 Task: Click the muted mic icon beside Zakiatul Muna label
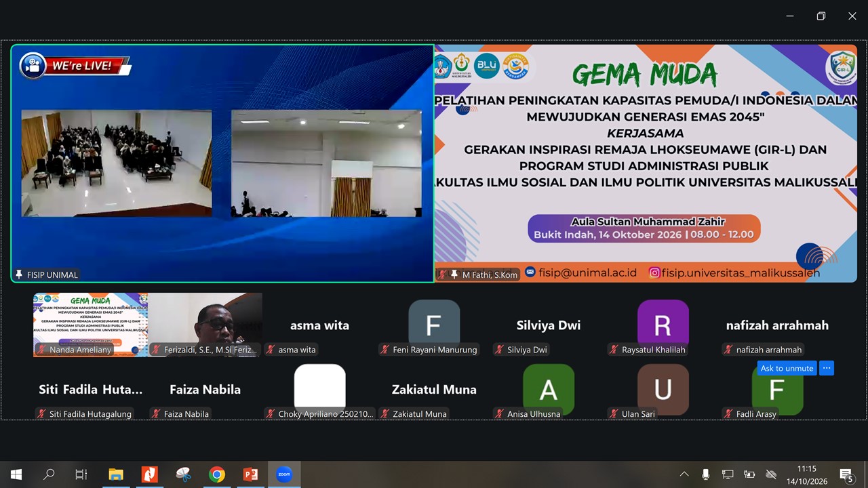[386, 413]
